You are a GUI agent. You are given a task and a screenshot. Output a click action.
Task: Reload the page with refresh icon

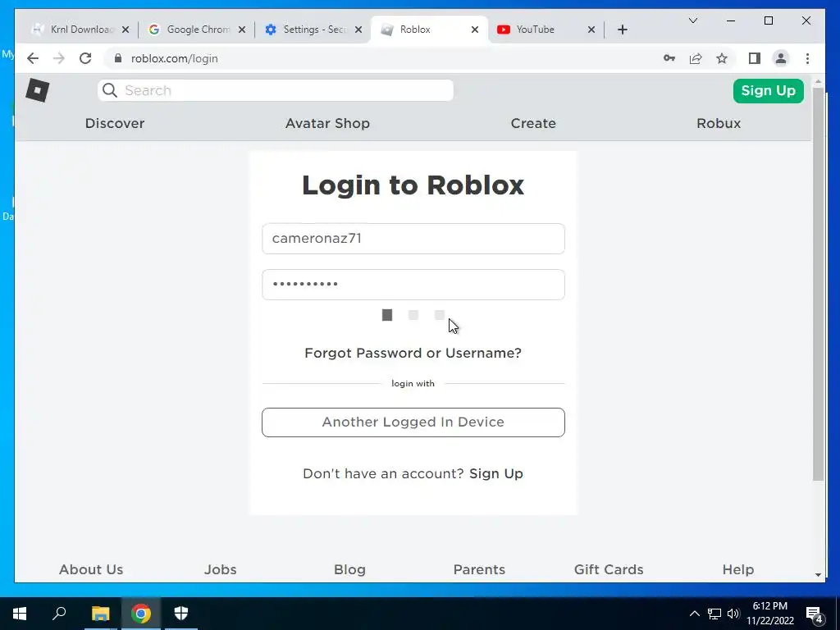(x=85, y=58)
